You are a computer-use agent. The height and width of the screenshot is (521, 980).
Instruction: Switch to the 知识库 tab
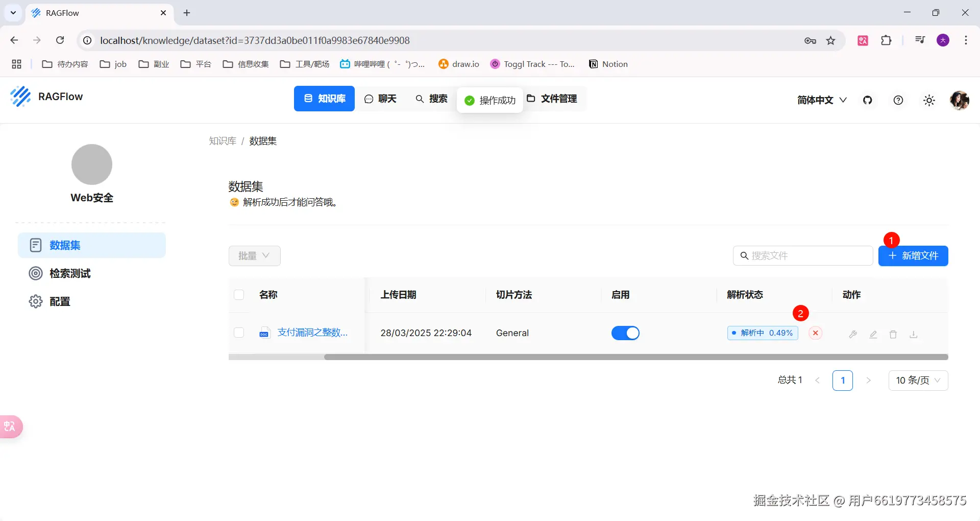click(324, 99)
